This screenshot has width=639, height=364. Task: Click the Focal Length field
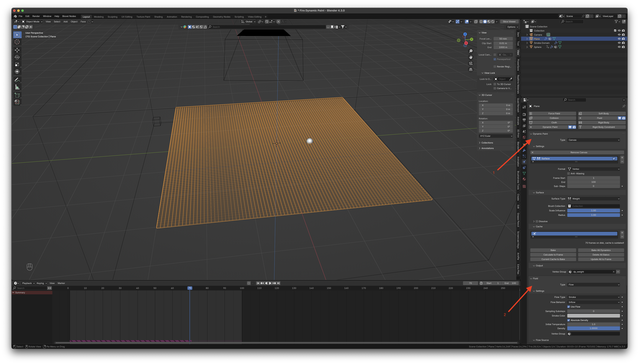(x=503, y=39)
